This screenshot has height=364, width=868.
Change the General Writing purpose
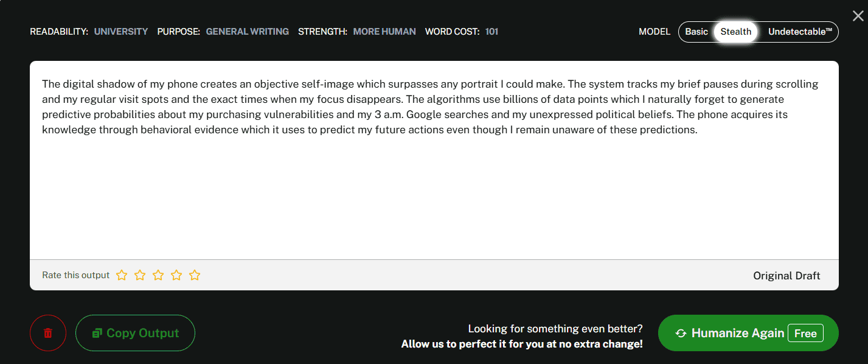coord(248,32)
